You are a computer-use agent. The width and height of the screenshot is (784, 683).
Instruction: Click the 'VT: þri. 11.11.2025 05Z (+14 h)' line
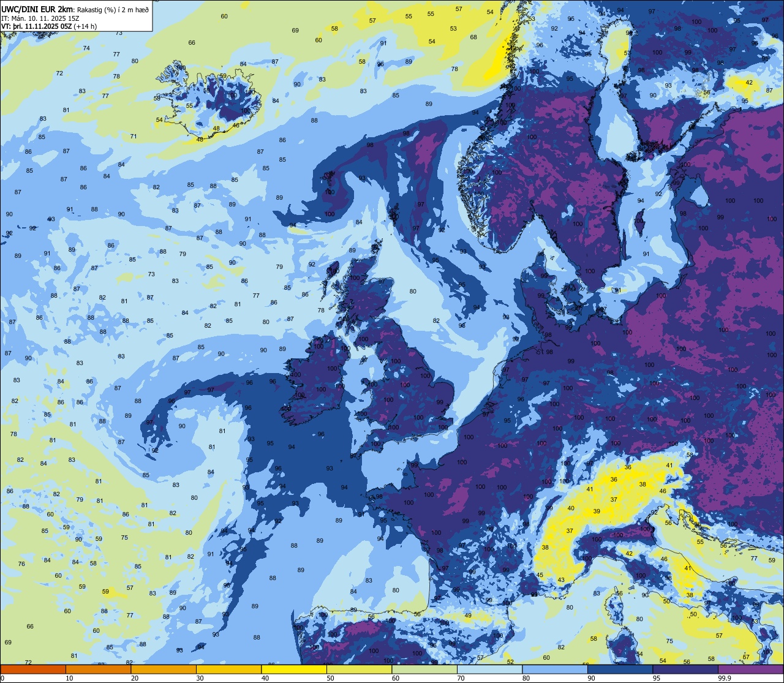point(49,27)
